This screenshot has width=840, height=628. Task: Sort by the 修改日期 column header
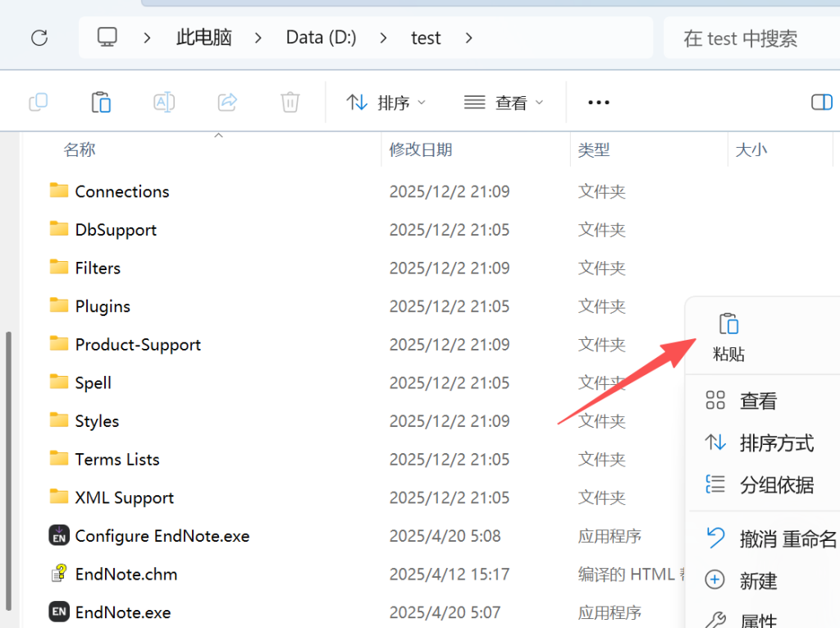421,150
